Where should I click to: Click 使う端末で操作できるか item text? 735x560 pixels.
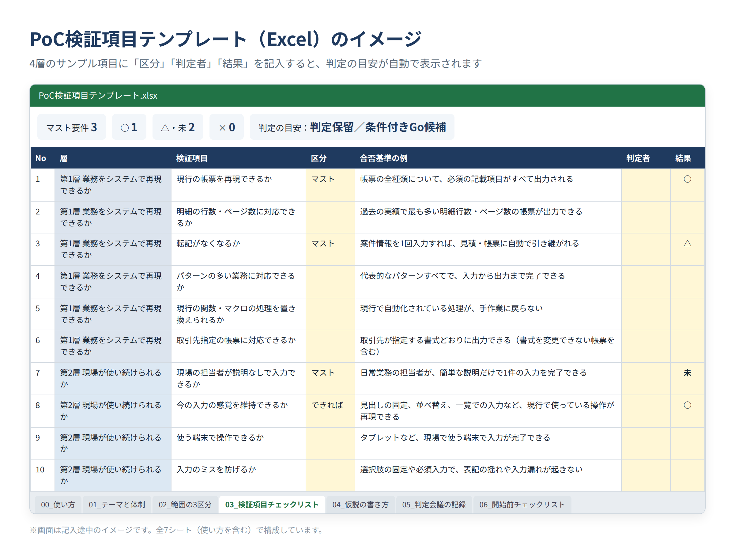[220, 437]
